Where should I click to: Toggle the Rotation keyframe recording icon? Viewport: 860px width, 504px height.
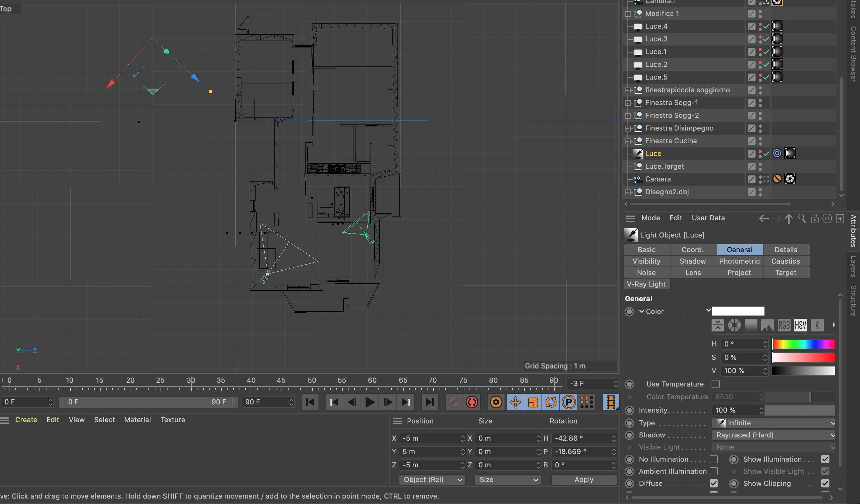pos(550,402)
